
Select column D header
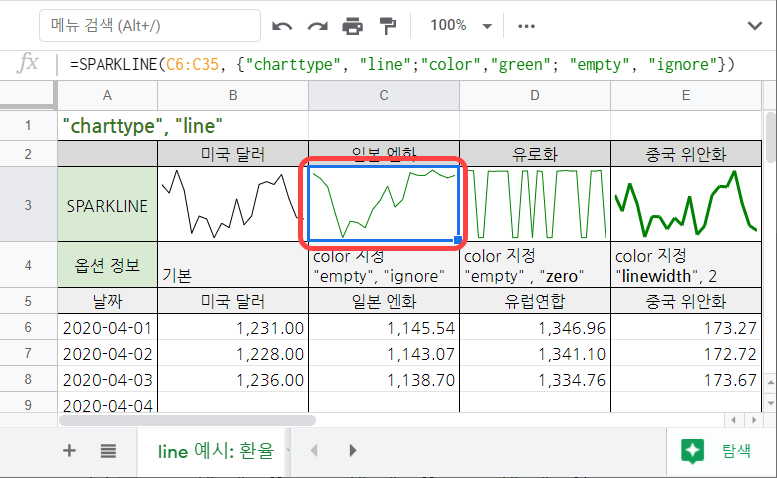(x=534, y=94)
